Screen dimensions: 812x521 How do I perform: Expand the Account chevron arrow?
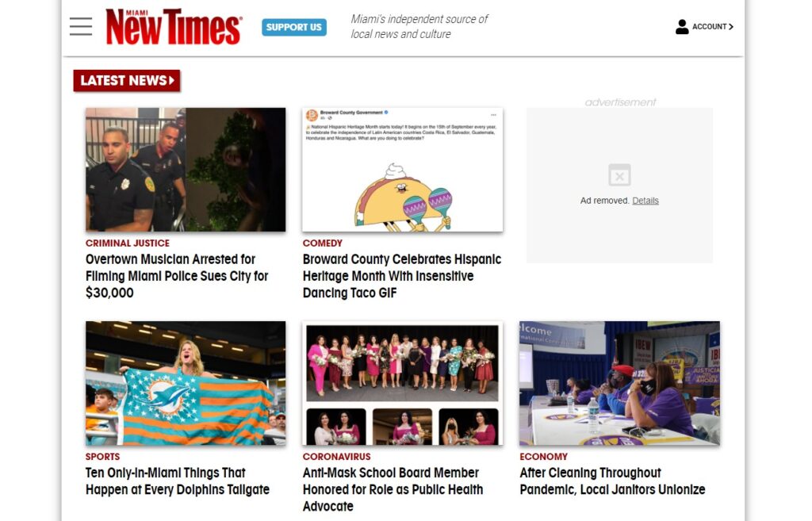pyautogui.click(x=730, y=27)
